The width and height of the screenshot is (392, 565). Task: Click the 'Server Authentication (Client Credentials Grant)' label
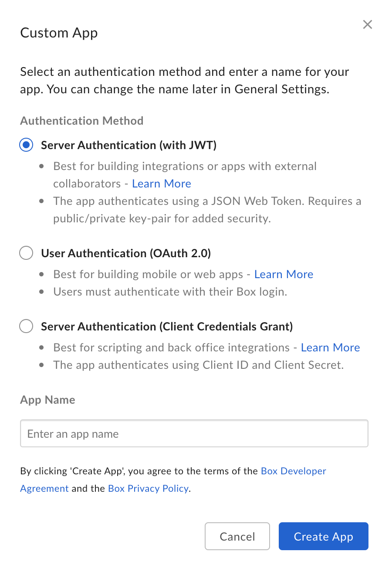point(167,326)
